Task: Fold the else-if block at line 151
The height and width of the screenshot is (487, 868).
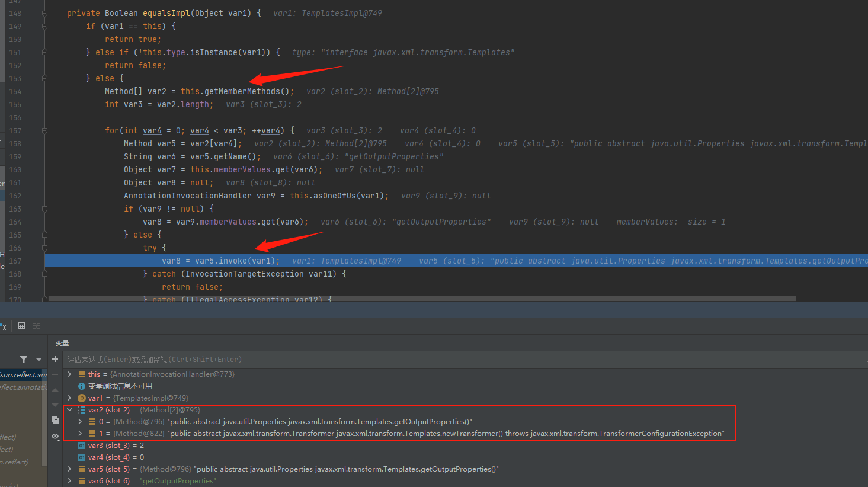Action: tap(44, 52)
